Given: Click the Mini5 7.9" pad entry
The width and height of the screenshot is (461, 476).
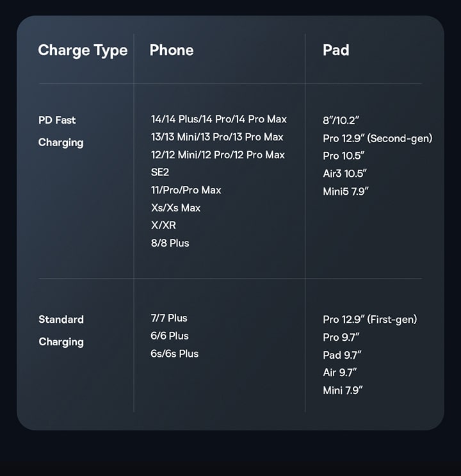Looking at the screenshot, I should (x=346, y=191).
